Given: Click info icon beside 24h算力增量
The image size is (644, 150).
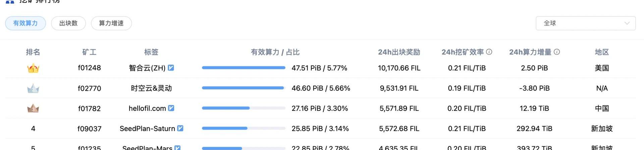Looking at the screenshot, I should click(557, 52).
